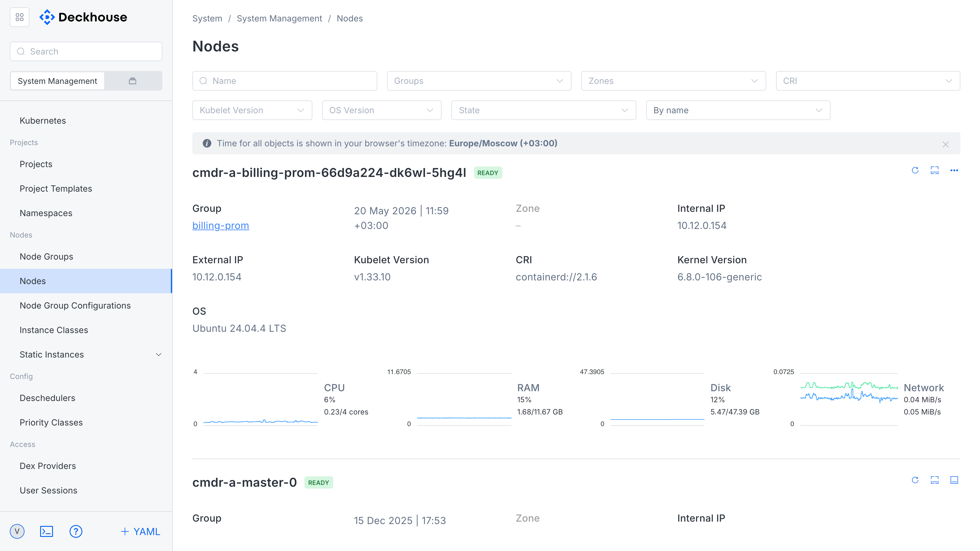Open Kubernetes in sidebar
980x551 pixels.
tap(43, 121)
